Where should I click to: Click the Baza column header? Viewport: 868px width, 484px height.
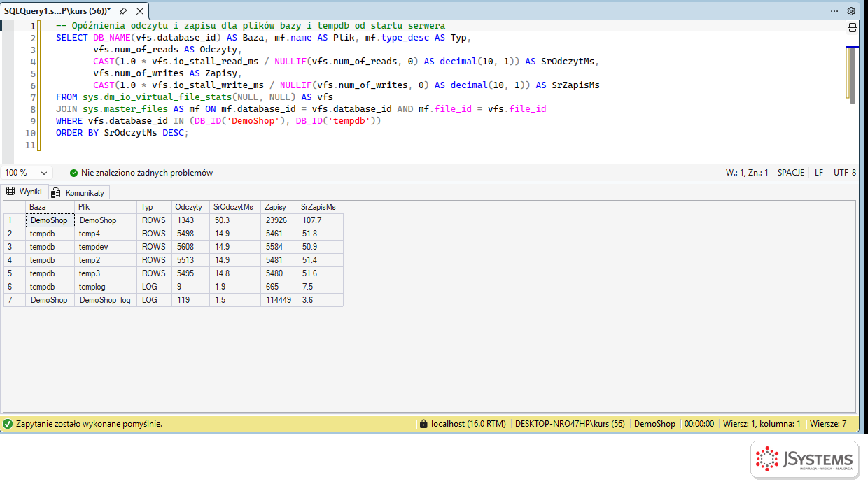coord(50,207)
